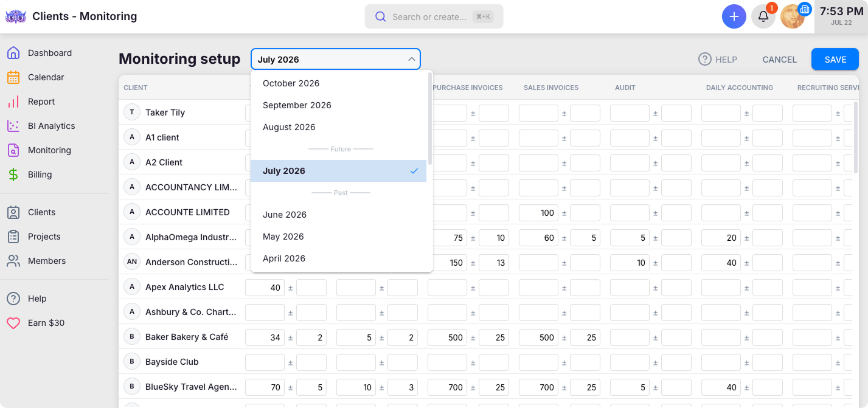Click the Taker Tily sales invoices field
This screenshot has height=408, width=868.
coord(538,113)
